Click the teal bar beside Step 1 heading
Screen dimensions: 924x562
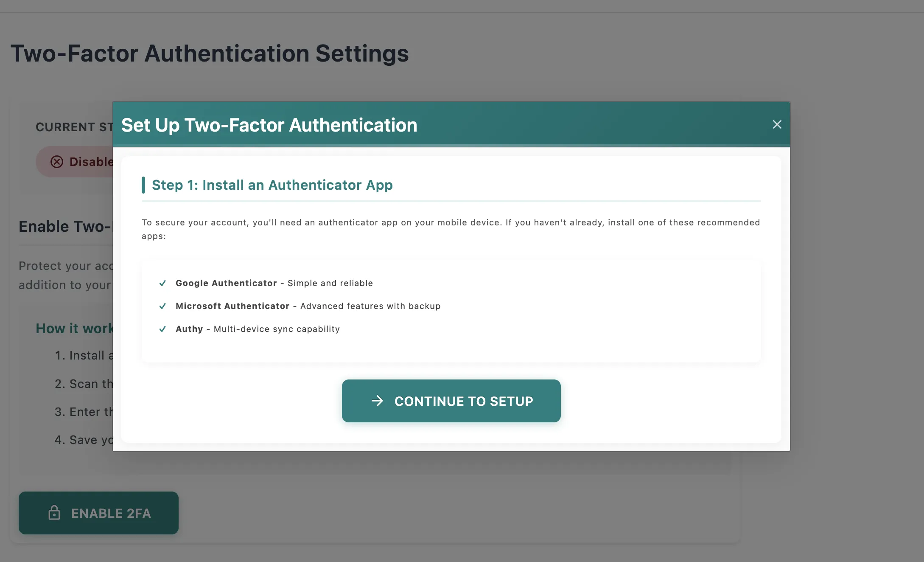tap(145, 185)
